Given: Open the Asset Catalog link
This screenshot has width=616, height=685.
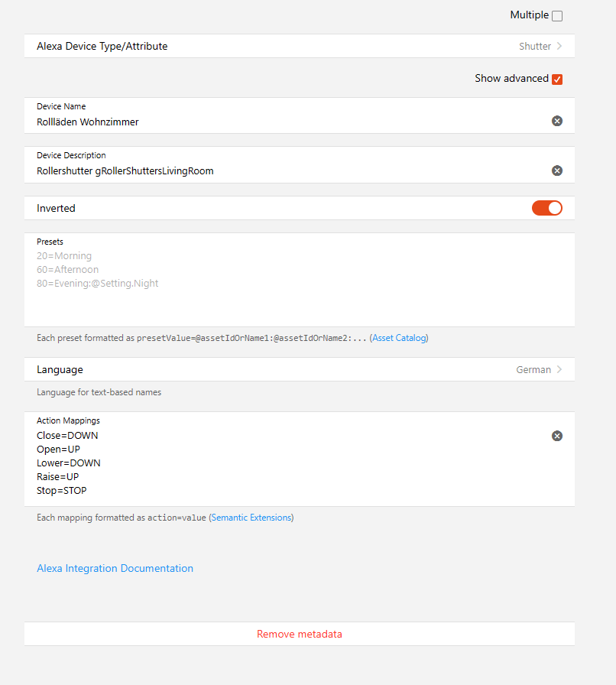Looking at the screenshot, I should [x=400, y=338].
